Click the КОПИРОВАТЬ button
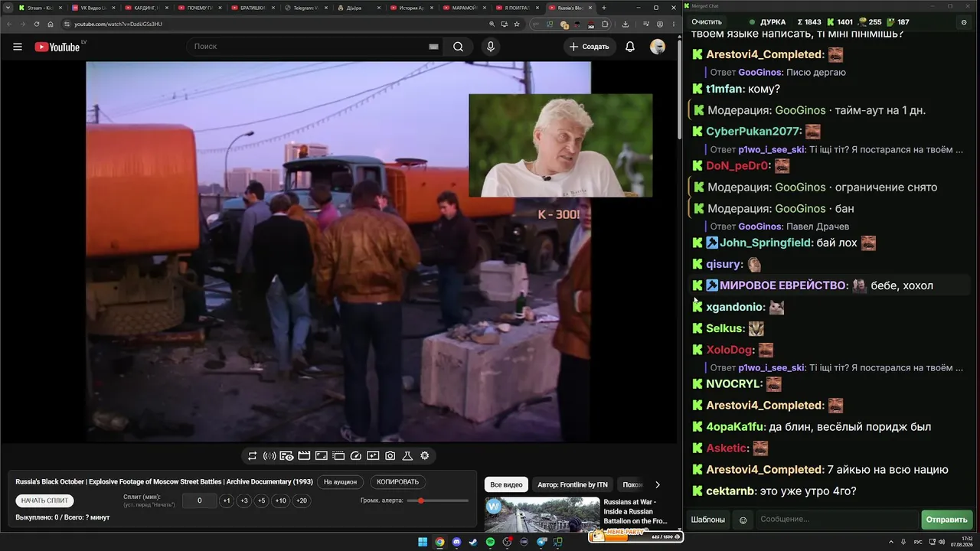980x551 pixels. click(398, 482)
